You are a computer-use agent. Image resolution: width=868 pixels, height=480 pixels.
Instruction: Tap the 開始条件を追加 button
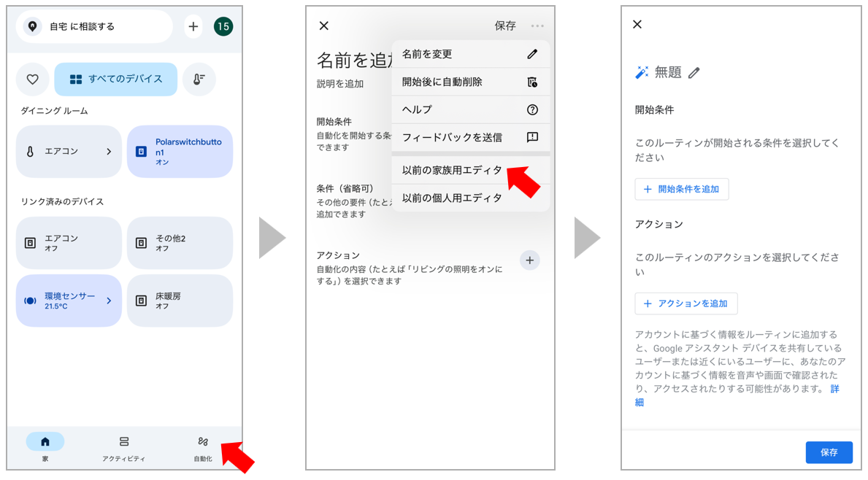[x=681, y=189]
